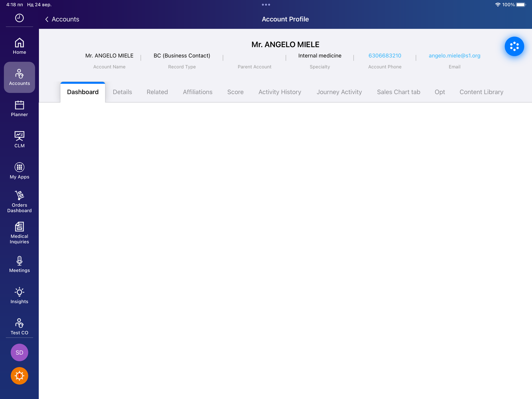This screenshot has width=532, height=399.
Task: Open the Affiliations tab
Action: pos(198,92)
